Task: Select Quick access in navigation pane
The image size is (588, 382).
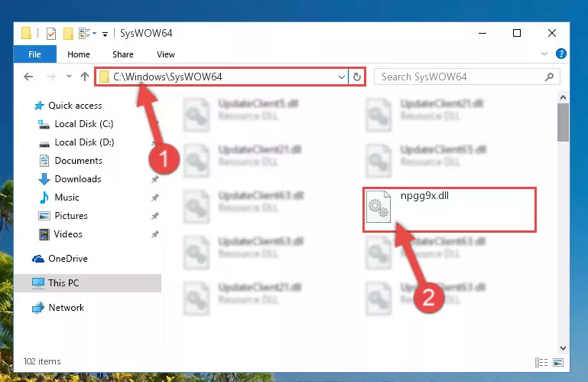Action: coord(75,106)
